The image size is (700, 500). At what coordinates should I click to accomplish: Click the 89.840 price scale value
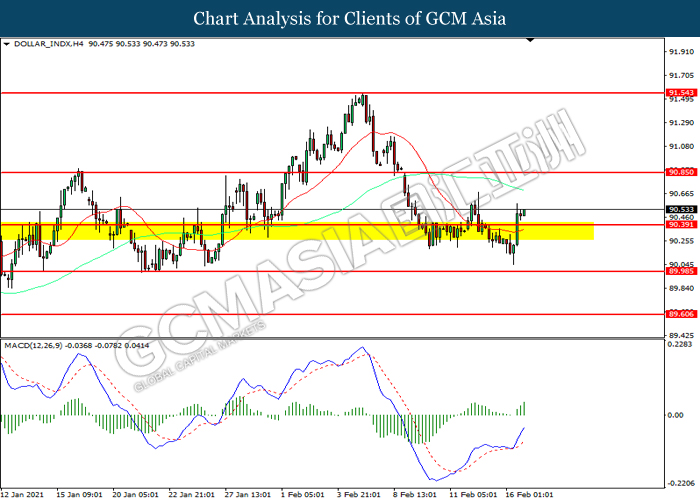[x=681, y=288]
